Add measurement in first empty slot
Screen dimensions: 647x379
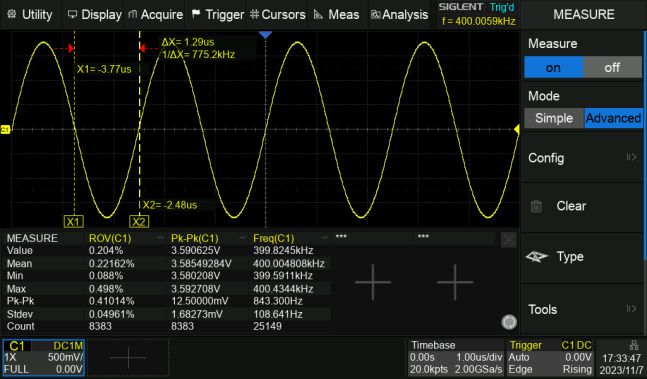[373, 282]
